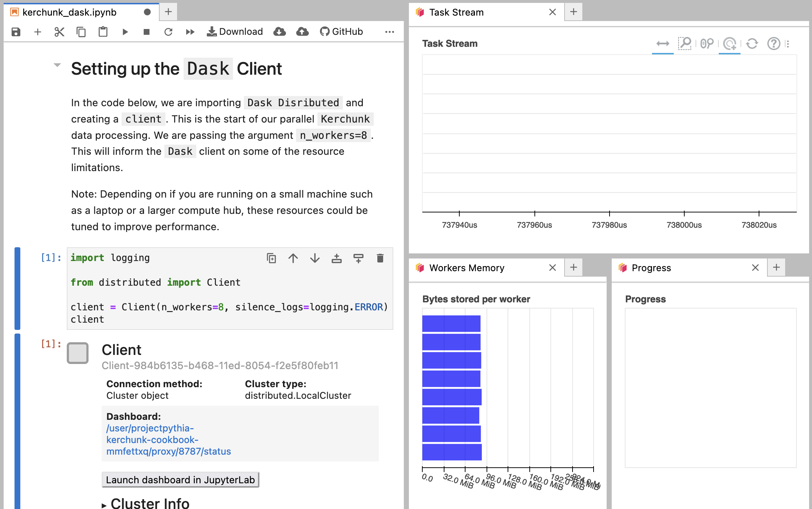Click the top blue worker memory bar
The image size is (812, 509).
(x=451, y=323)
